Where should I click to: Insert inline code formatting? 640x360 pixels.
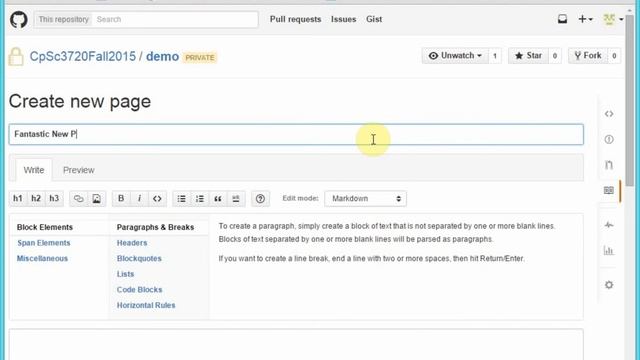pos(157,199)
